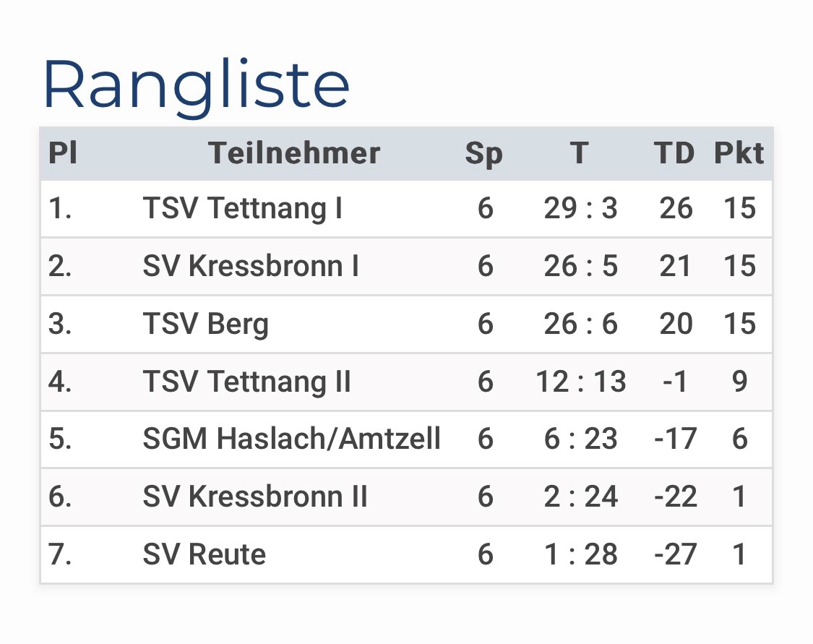Screen dimensions: 813x644
Task: Click rank number 7.
Action: 60,554
